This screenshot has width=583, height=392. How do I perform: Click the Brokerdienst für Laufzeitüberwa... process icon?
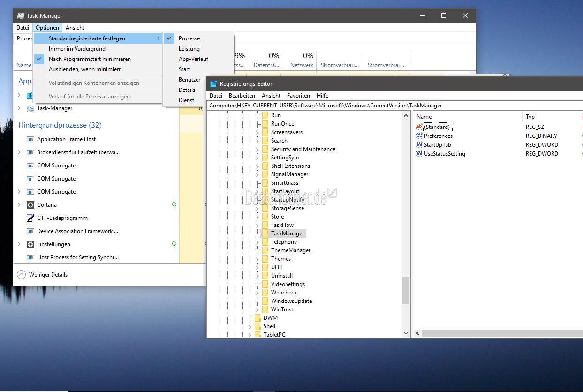click(30, 152)
